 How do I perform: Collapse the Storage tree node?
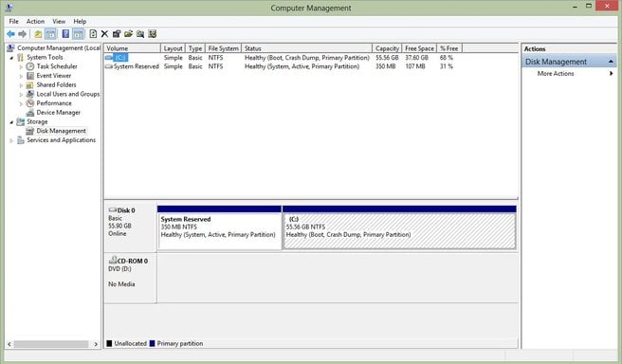pyautogui.click(x=11, y=122)
